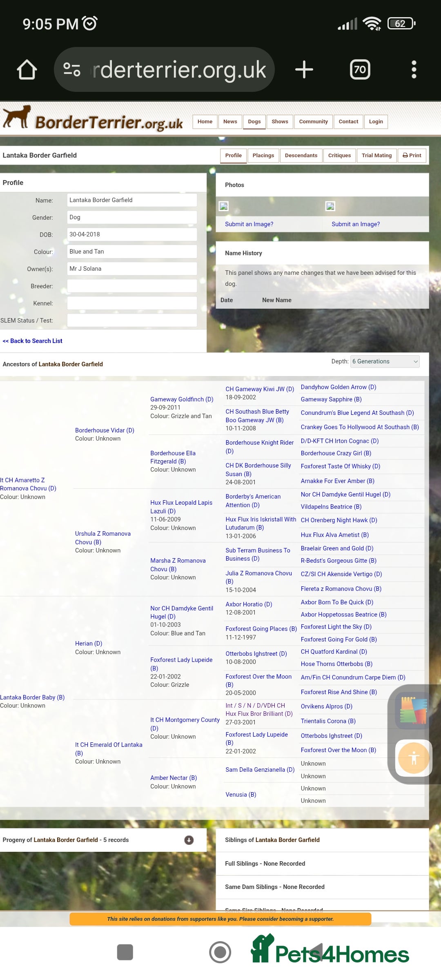Tap the first broken photo thumbnail

pyautogui.click(x=224, y=206)
